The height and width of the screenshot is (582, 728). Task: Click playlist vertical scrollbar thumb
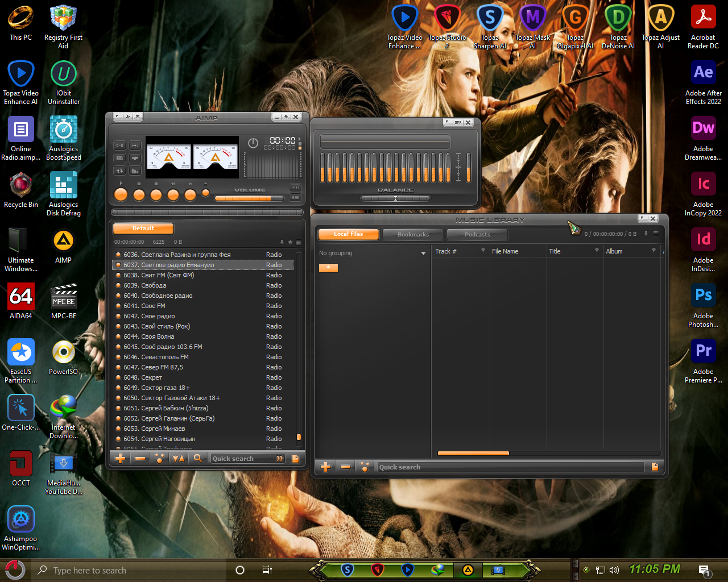(299, 438)
